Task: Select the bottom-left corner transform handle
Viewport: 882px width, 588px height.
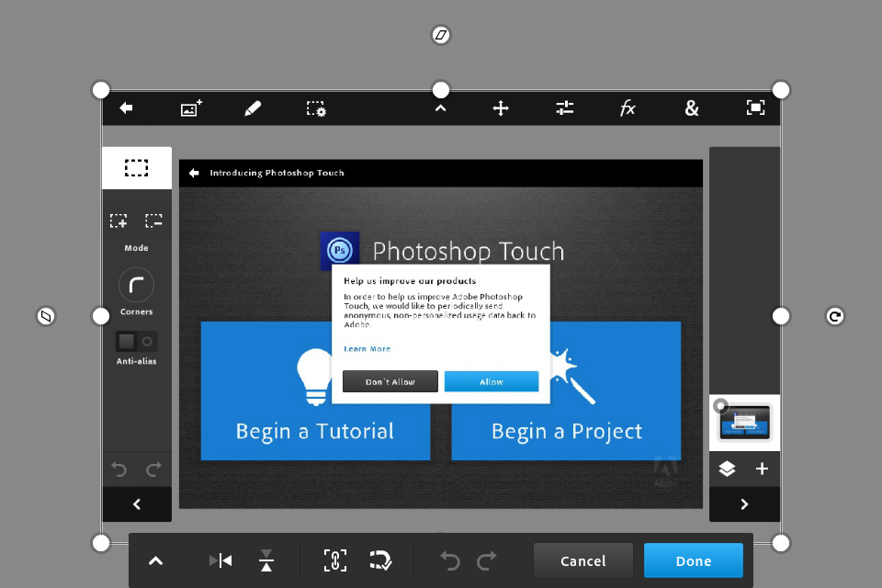Action: pyautogui.click(x=101, y=544)
